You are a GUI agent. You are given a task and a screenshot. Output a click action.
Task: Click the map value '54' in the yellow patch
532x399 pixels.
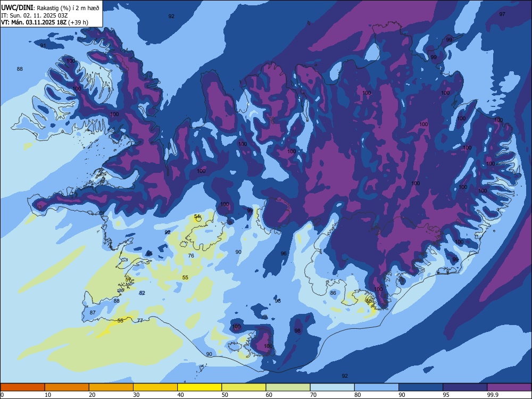pyautogui.click(x=197, y=216)
